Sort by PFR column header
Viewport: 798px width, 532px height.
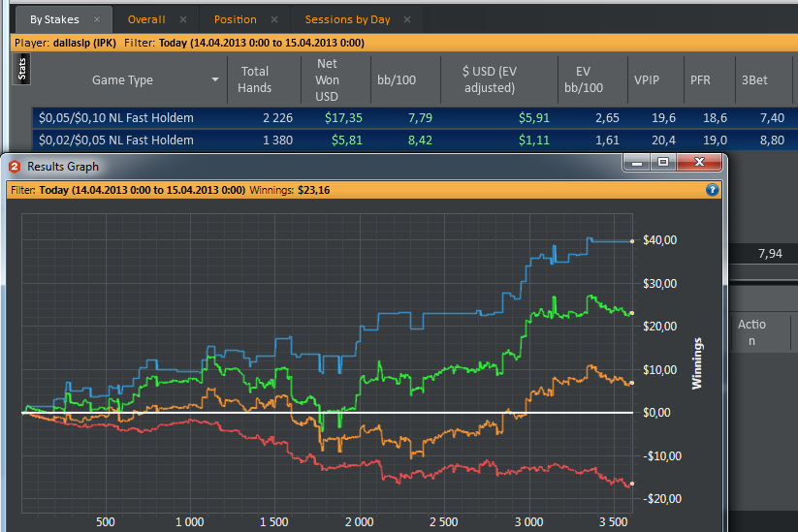(700, 79)
